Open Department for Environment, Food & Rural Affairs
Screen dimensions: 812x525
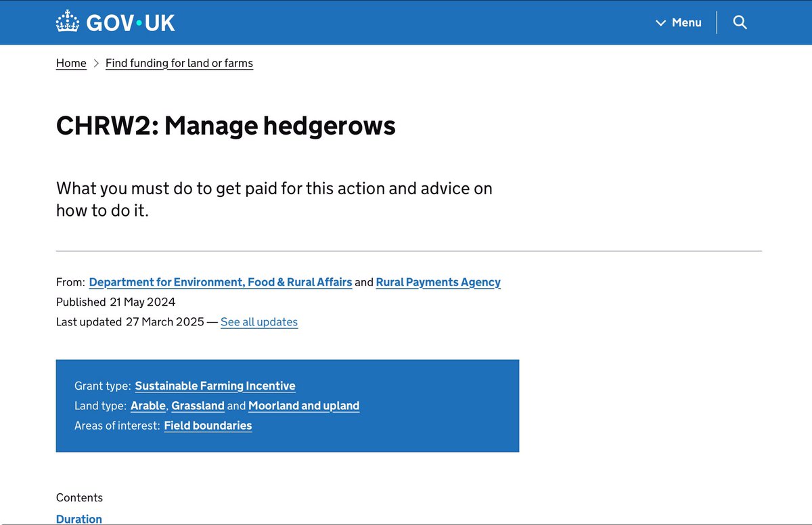[x=221, y=282]
